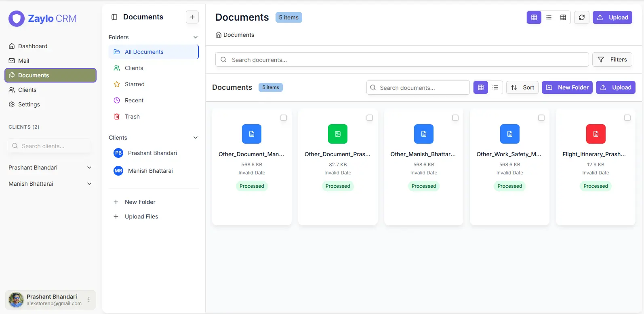Click the MB avatar for Manish Bhattarai
The width and height of the screenshot is (644, 314).
point(118,171)
